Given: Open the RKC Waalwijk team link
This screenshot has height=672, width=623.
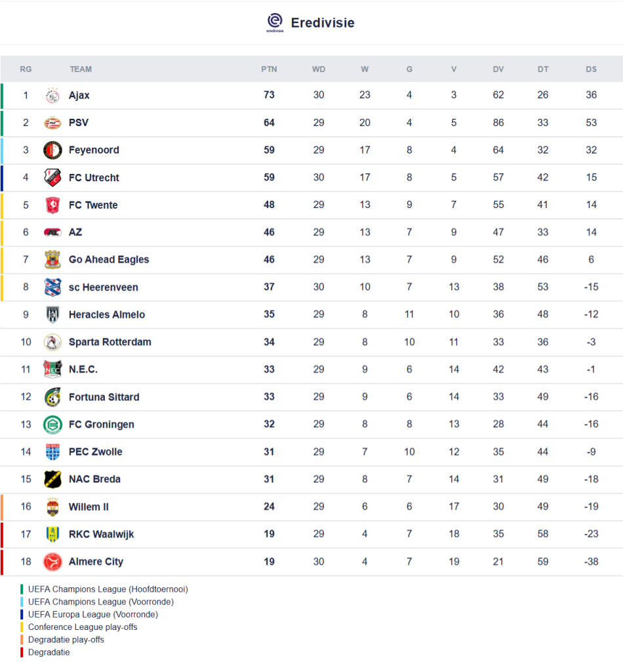Looking at the screenshot, I should click(x=101, y=534).
